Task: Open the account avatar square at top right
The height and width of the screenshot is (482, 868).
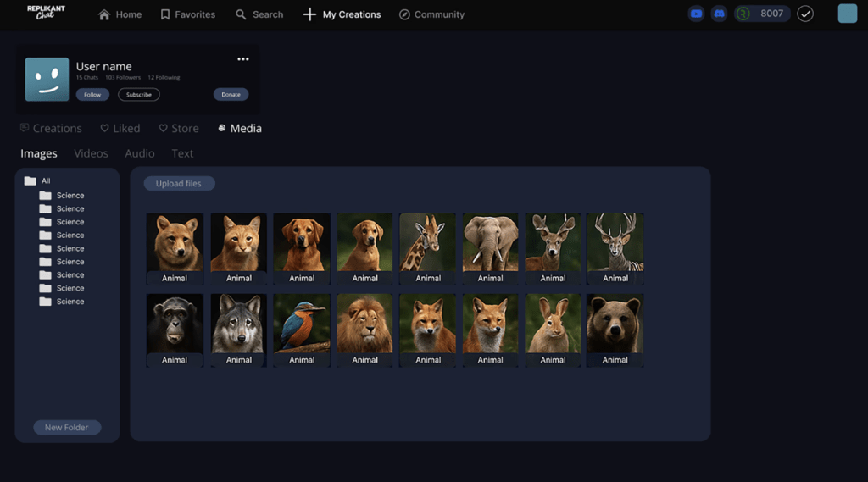Action: (847, 14)
